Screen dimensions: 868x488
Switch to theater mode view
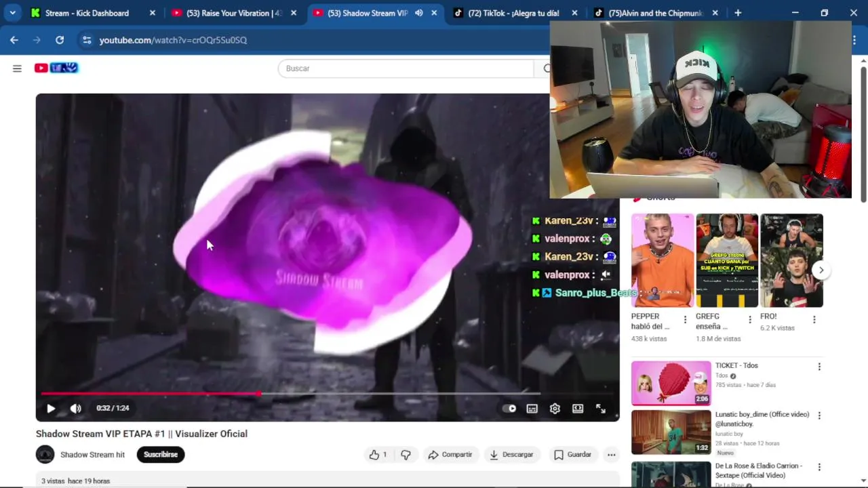[x=578, y=409]
